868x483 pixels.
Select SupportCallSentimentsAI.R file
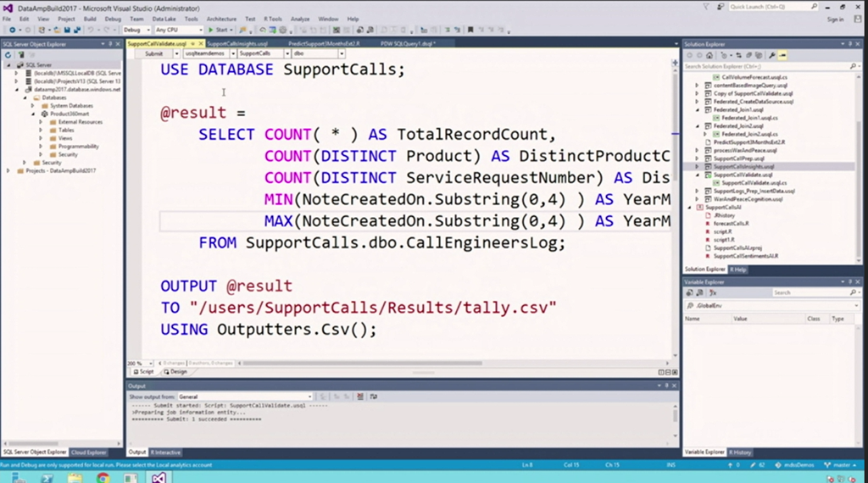click(745, 256)
